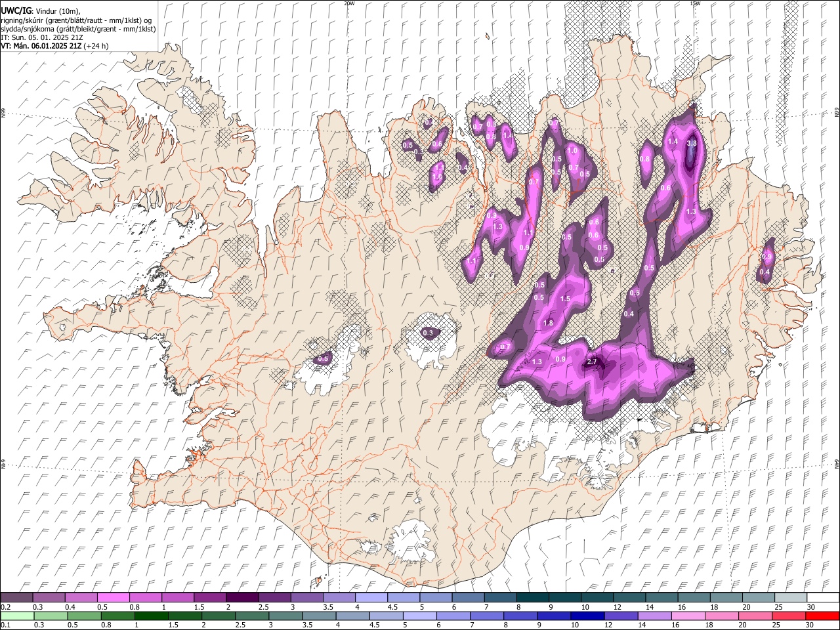The height and width of the screenshot is (630, 840).
Task: Click the "2.7" precipitation value on map
Action: [x=592, y=362]
